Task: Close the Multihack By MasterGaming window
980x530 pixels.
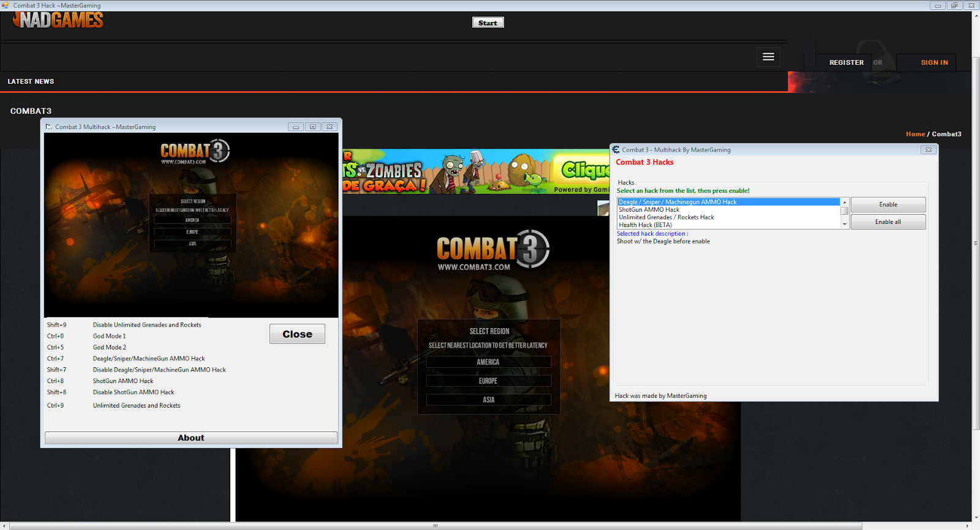Action: [x=929, y=149]
